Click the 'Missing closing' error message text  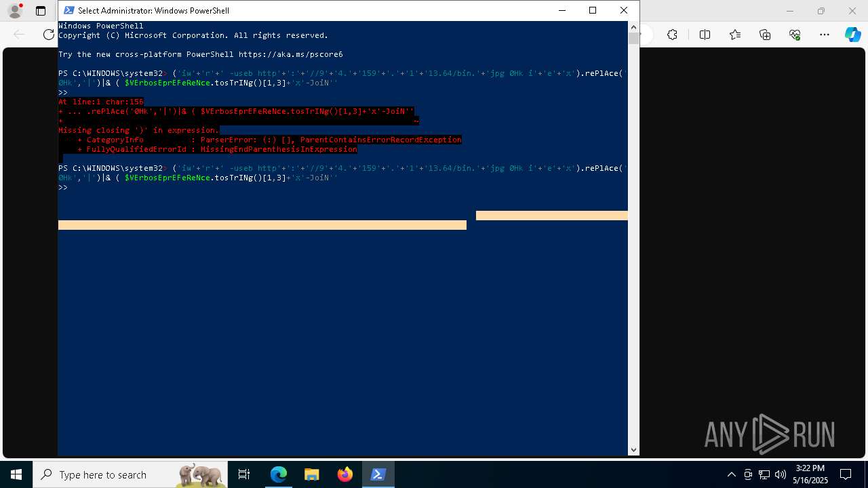[x=138, y=130]
